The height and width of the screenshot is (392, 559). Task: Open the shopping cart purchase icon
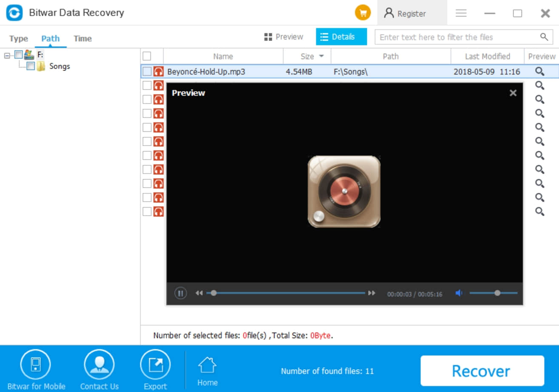(363, 13)
